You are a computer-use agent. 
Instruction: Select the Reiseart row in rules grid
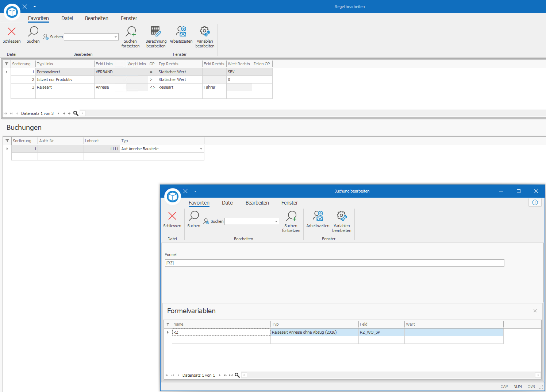tap(142, 87)
